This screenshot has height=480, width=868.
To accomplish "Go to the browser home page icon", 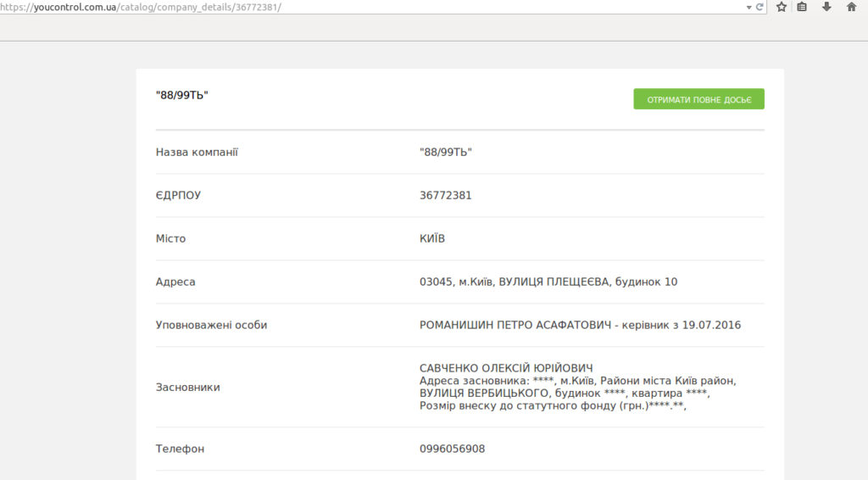I will pos(851,7).
